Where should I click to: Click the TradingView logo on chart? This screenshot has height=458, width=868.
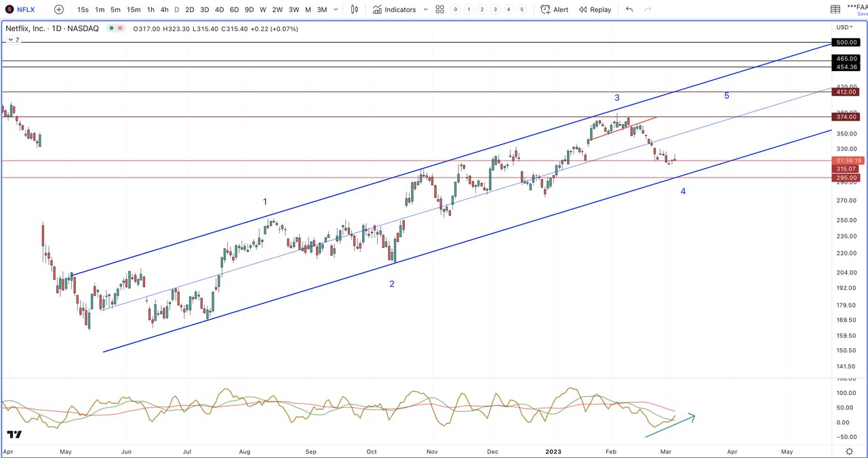click(14, 434)
